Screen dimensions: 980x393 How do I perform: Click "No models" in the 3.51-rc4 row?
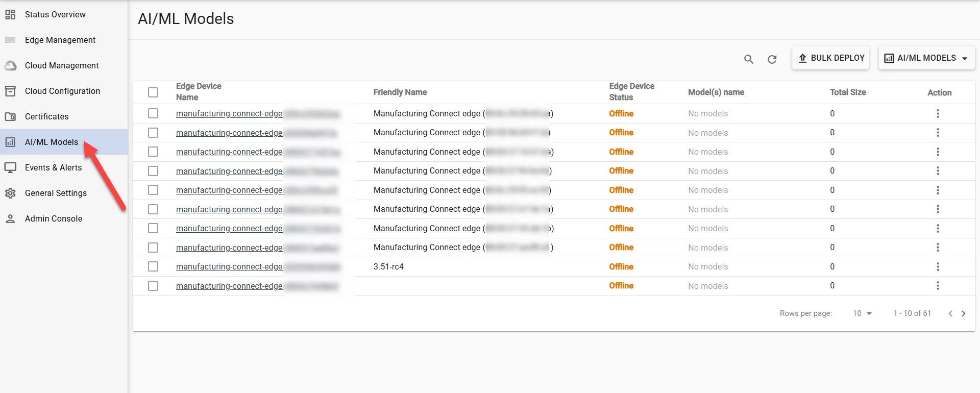708,266
